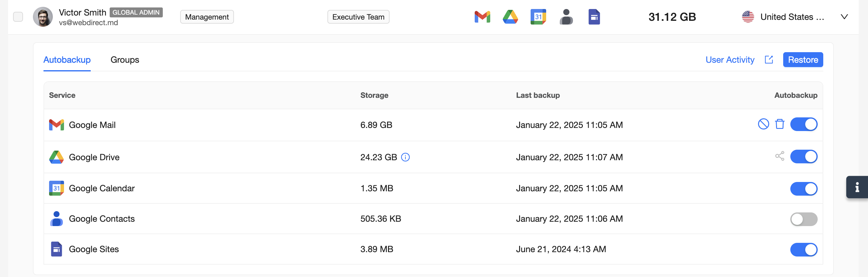Image resolution: width=868 pixels, height=277 pixels.
Task: Click the Gmail icon in user header row
Action: [482, 17]
